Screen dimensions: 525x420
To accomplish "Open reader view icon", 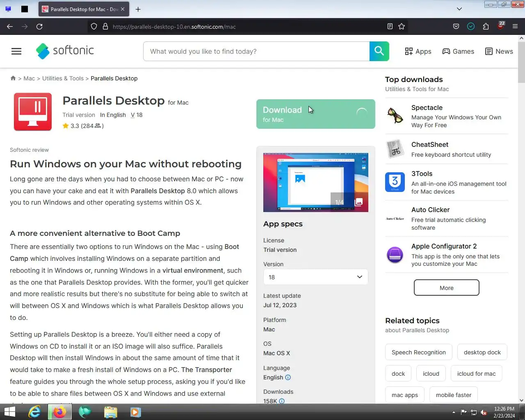I will click(x=390, y=26).
